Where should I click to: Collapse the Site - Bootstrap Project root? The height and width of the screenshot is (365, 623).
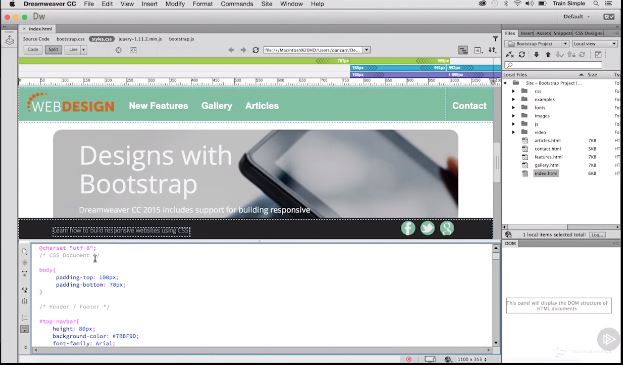coord(505,83)
